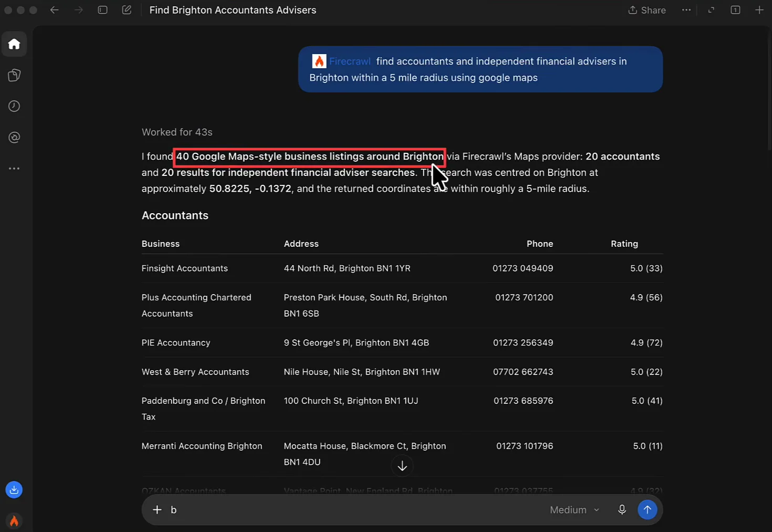Screen dimensions: 772x532
Task: Click the plus attach icon in input
Action: coord(157,509)
